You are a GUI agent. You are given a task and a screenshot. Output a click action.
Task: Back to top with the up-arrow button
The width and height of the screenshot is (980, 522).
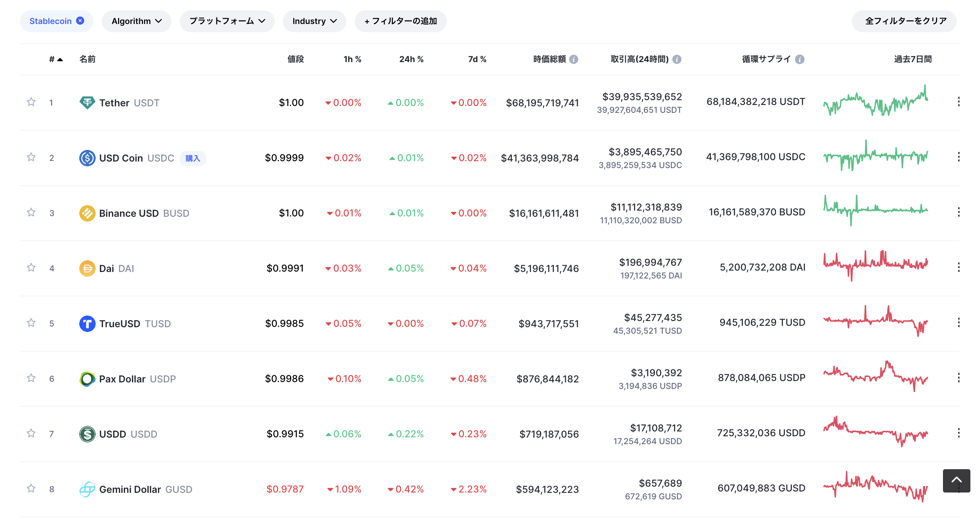(x=956, y=481)
